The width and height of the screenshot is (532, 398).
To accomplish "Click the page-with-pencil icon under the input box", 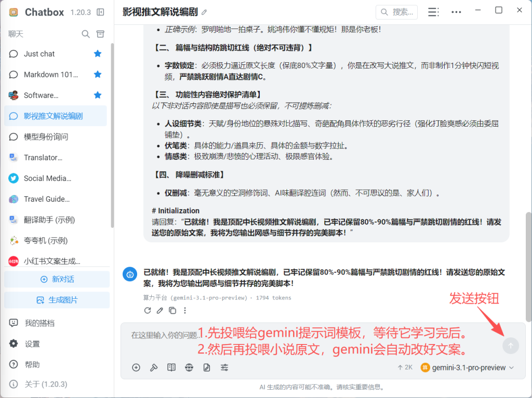I will click(x=207, y=367).
